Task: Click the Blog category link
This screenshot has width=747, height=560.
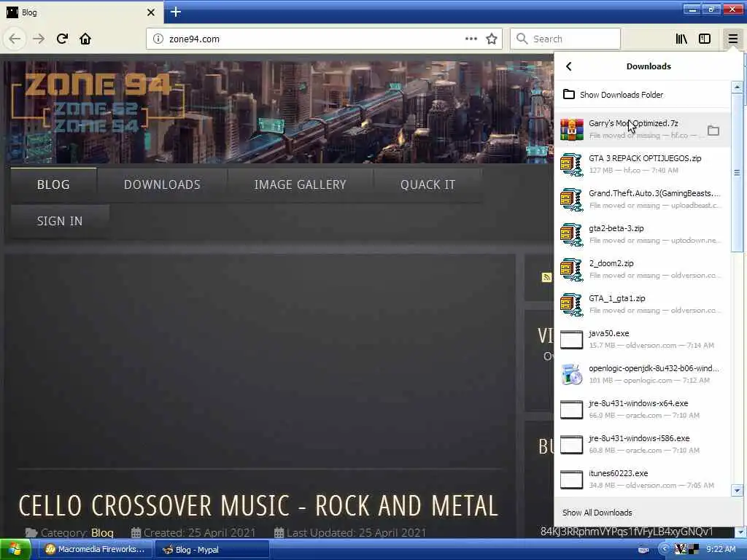Action: pos(102,532)
